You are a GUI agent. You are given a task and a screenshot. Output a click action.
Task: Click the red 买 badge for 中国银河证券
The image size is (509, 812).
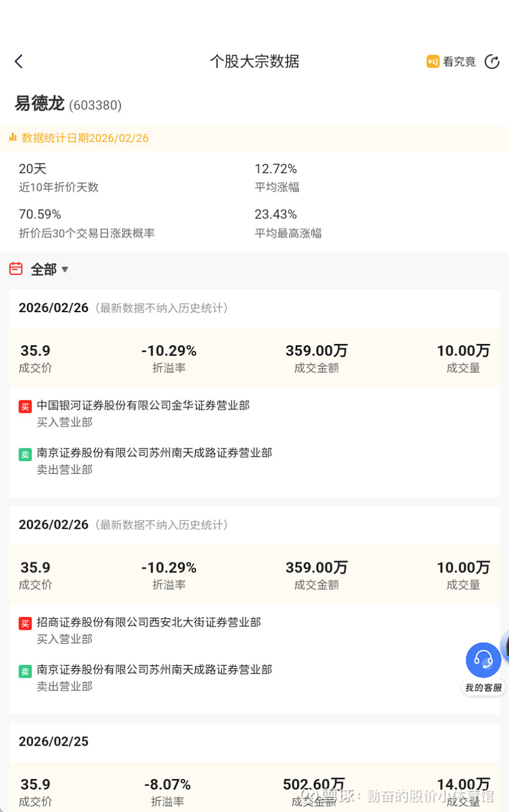point(25,406)
